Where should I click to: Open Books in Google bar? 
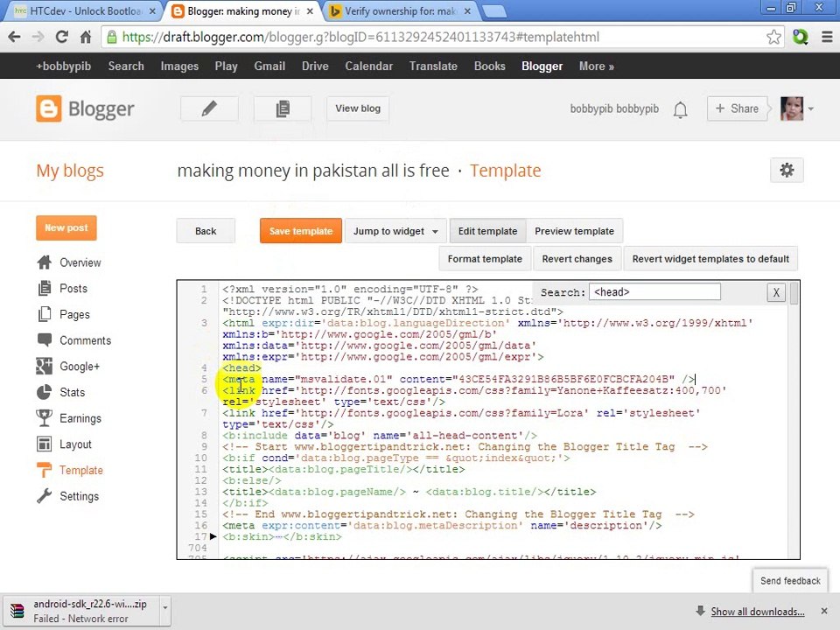490,66
